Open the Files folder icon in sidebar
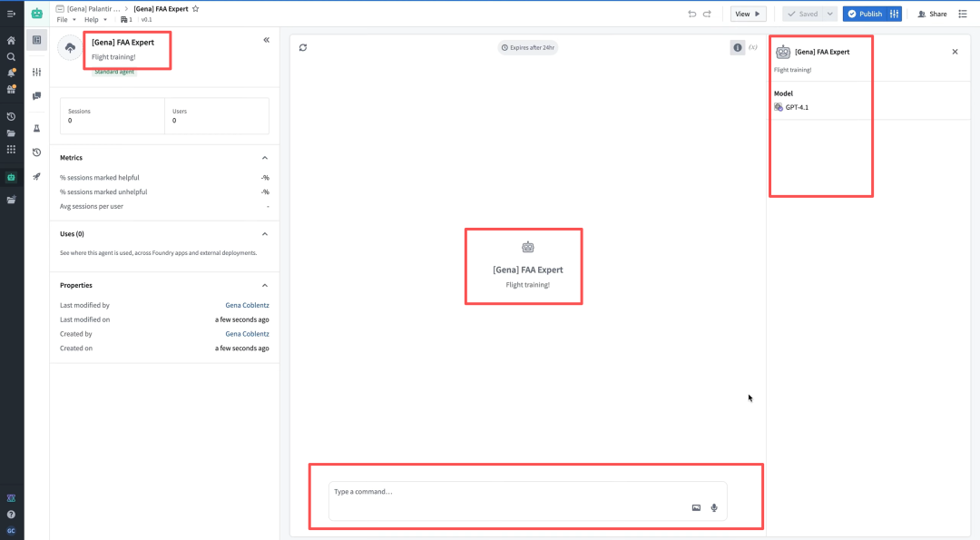Screen dimensions: 980x540 [x=11, y=133]
